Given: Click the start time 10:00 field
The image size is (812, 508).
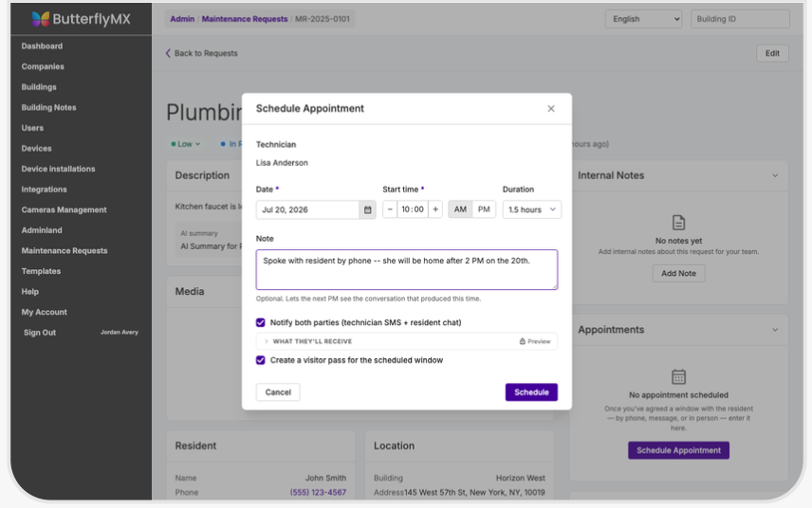Looking at the screenshot, I should click(413, 209).
